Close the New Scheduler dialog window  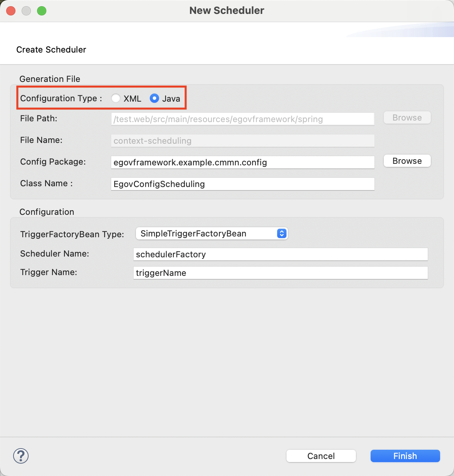tap(11, 11)
